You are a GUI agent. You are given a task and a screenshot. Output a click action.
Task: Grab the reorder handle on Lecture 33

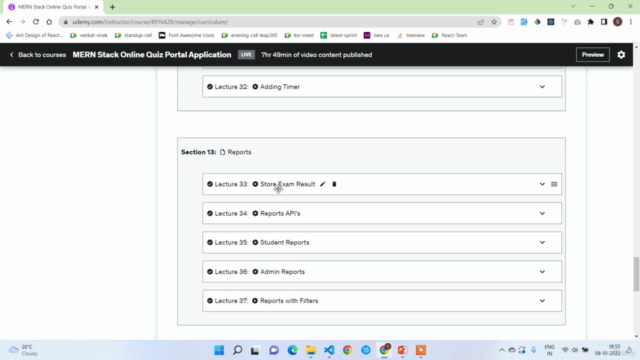[x=554, y=184]
